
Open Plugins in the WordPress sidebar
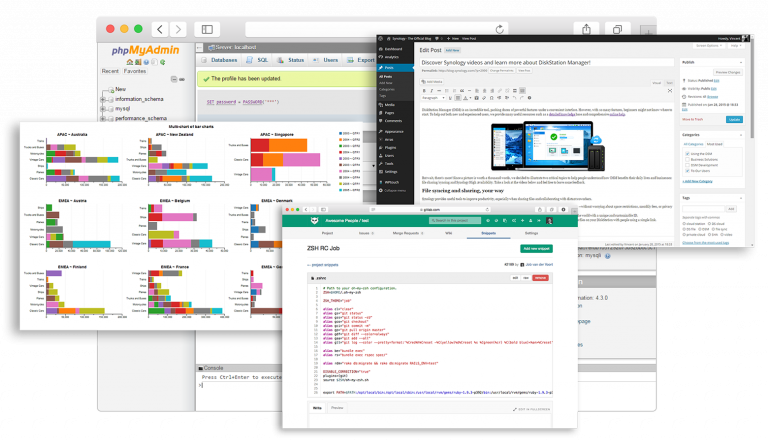tap(390, 147)
